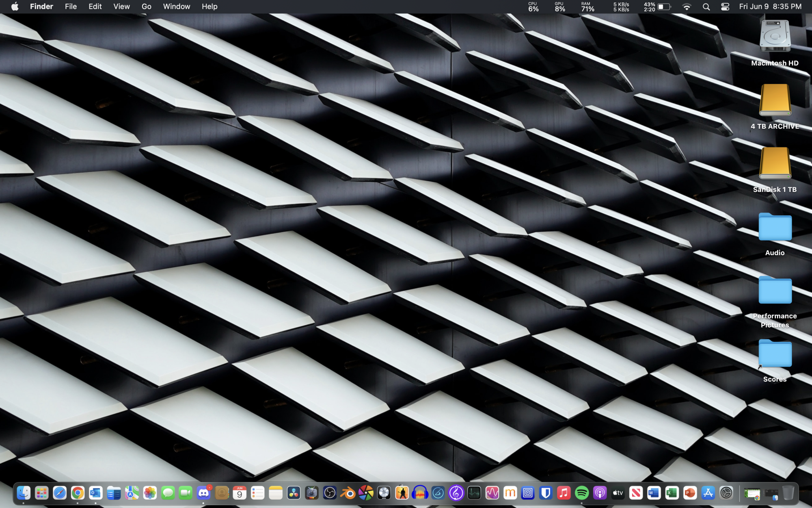This screenshot has height=508, width=812.
Task: Launch Blender from the Dock
Action: [348, 493]
